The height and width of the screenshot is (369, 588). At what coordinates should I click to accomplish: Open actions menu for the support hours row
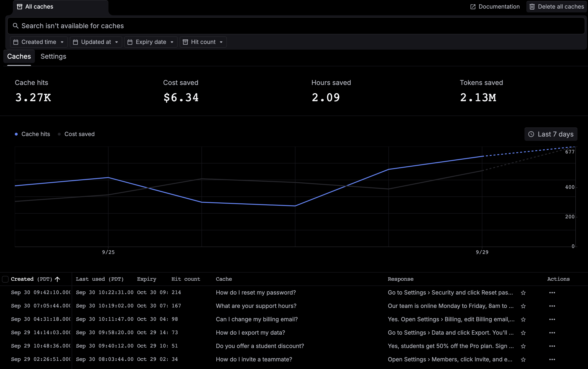click(552, 306)
